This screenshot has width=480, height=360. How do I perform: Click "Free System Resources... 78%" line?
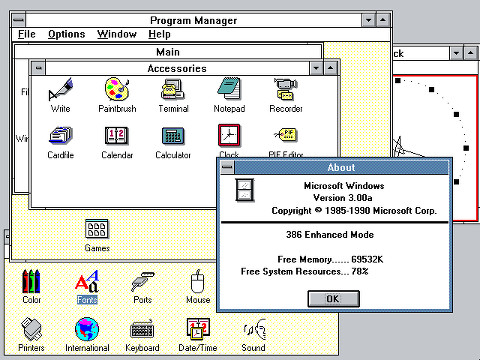coord(304,271)
